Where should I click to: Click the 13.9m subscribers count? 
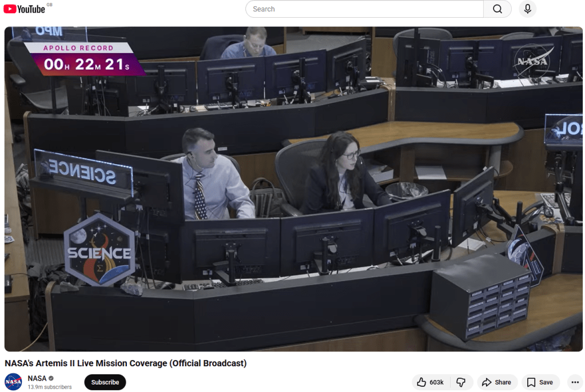[x=50, y=387]
